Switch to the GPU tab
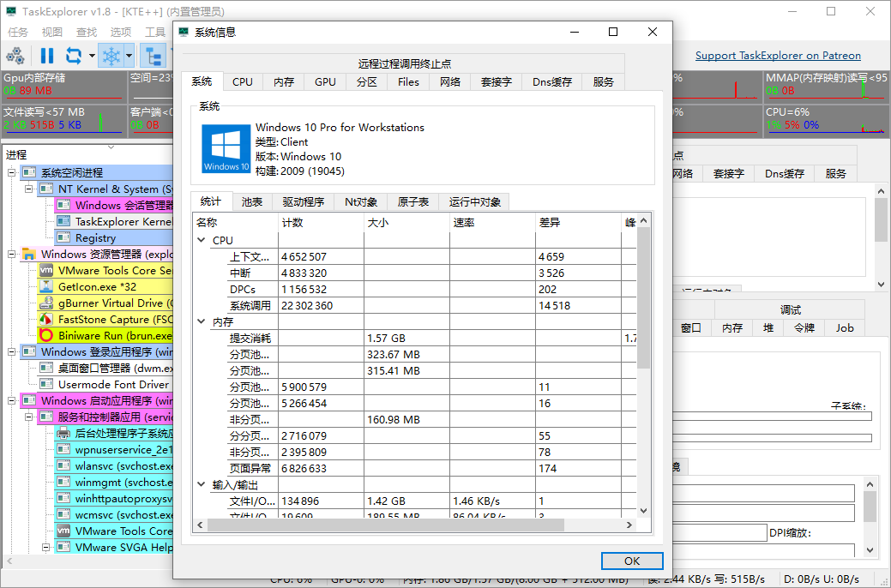891x588 pixels. coord(325,81)
